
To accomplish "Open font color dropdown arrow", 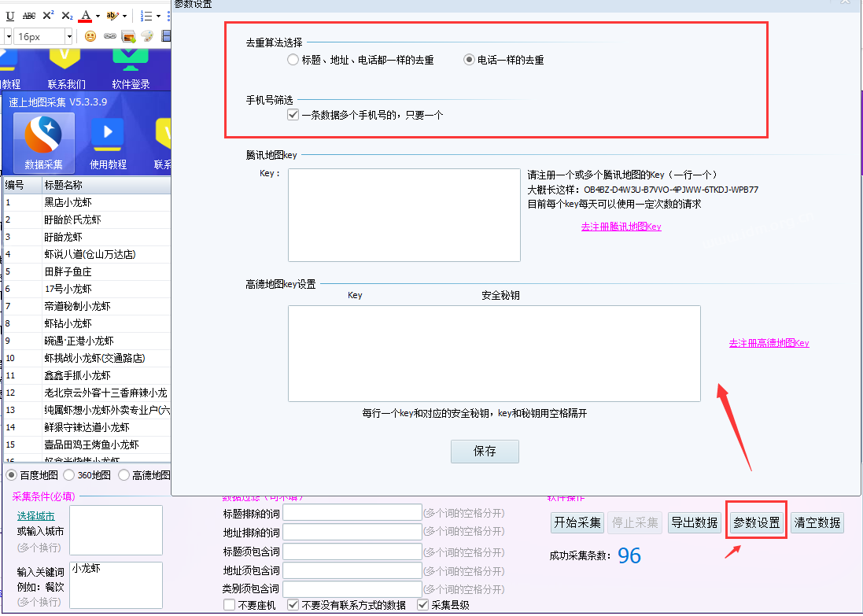I will [x=98, y=16].
